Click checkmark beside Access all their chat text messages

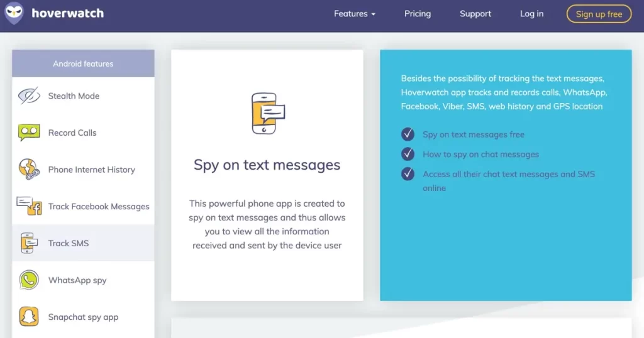[x=408, y=174]
